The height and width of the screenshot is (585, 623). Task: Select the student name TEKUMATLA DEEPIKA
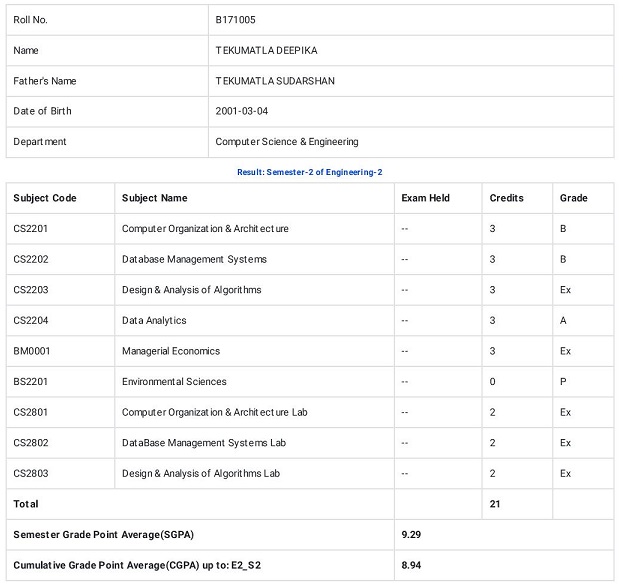coord(266,50)
